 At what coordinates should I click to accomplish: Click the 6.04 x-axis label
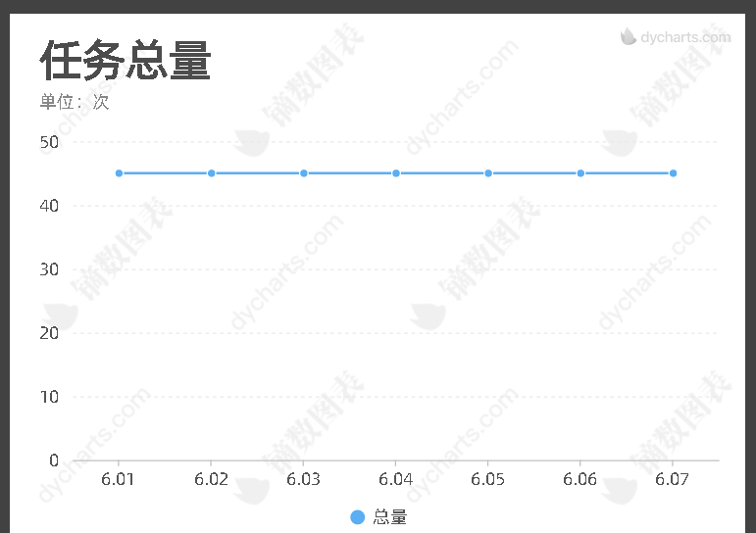tap(396, 479)
